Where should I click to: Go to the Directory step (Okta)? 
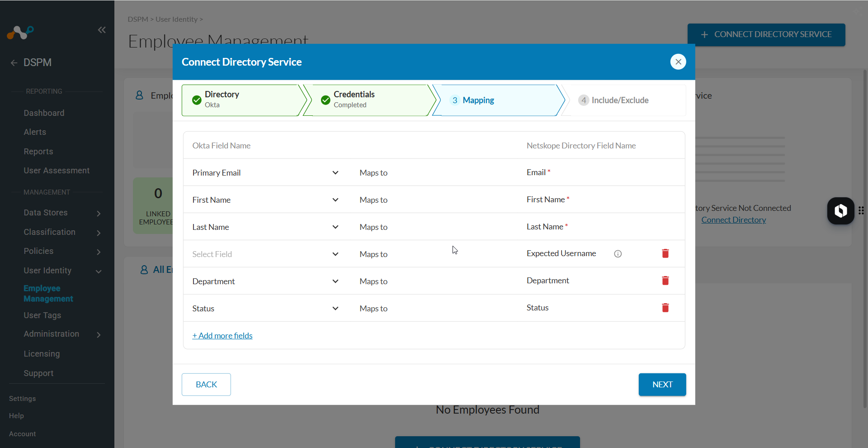point(244,100)
